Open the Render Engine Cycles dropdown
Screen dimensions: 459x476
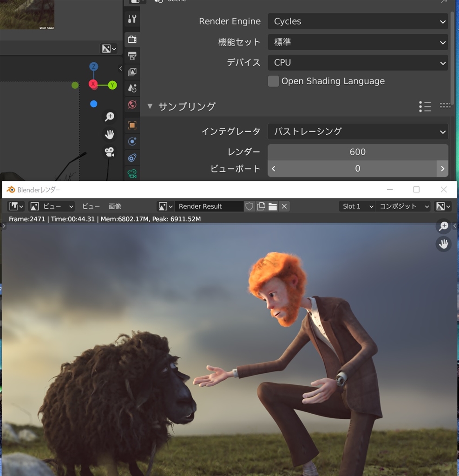click(x=358, y=21)
